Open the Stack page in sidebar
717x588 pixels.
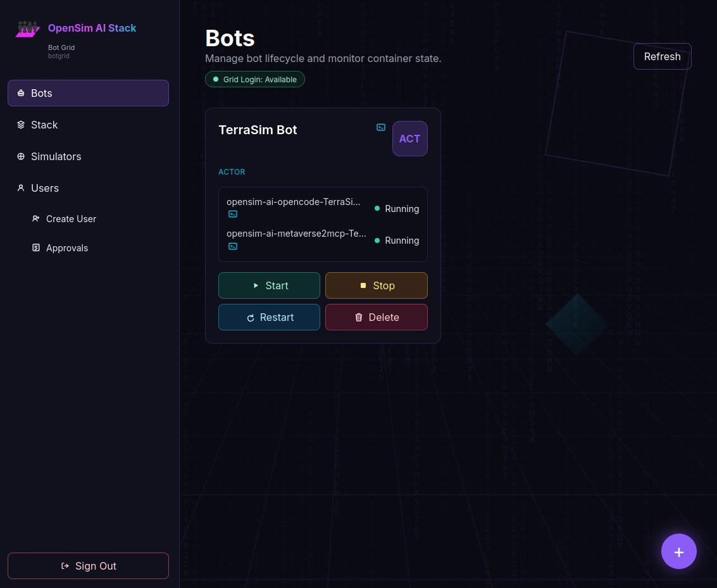pos(88,125)
